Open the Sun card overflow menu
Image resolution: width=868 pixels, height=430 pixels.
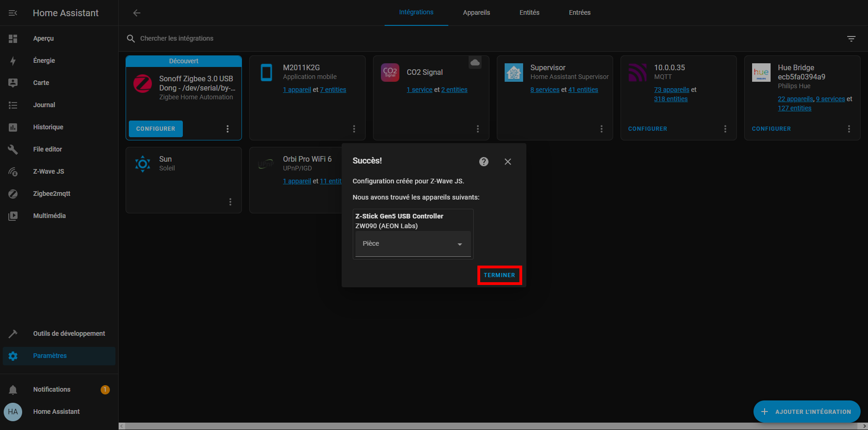230,202
